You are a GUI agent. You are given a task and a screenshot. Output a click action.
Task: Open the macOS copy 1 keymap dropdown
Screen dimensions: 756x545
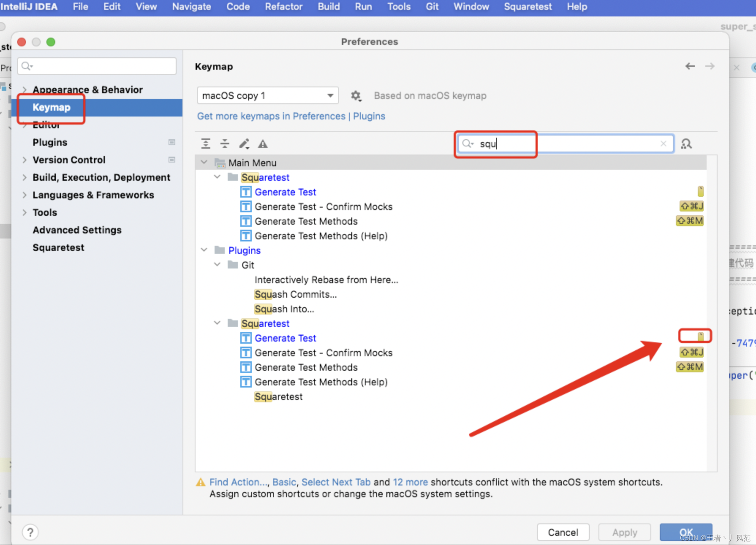coord(268,96)
